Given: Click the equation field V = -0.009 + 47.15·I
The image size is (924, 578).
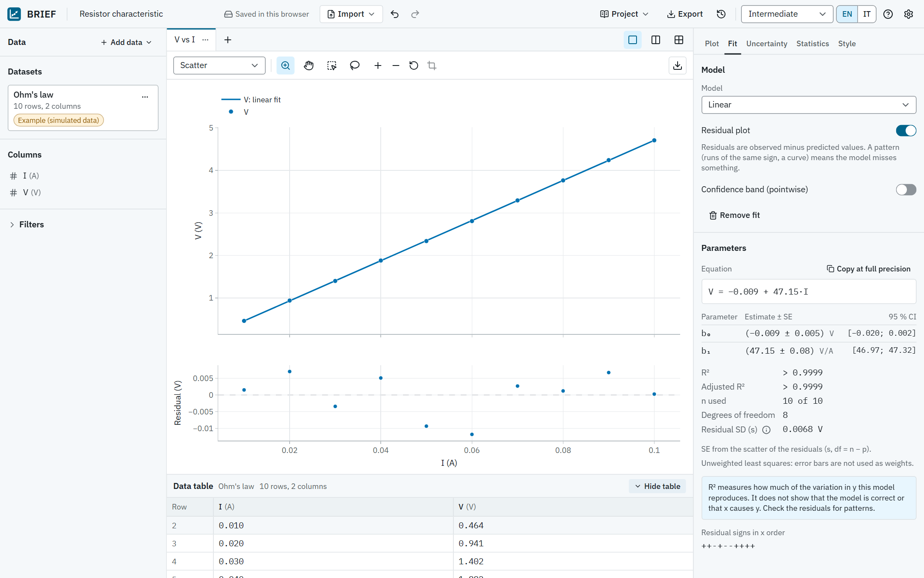Looking at the screenshot, I should [x=808, y=292].
